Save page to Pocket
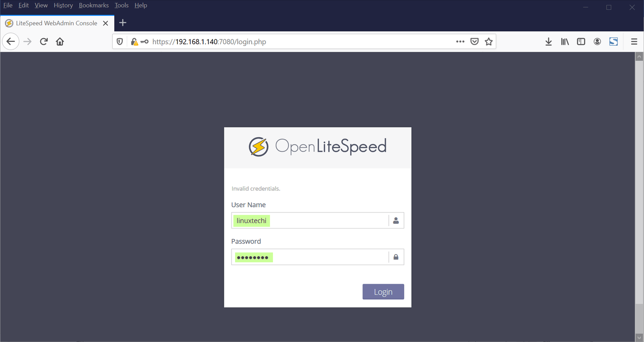644x342 pixels. pyautogui.click(x=475, y=41)
